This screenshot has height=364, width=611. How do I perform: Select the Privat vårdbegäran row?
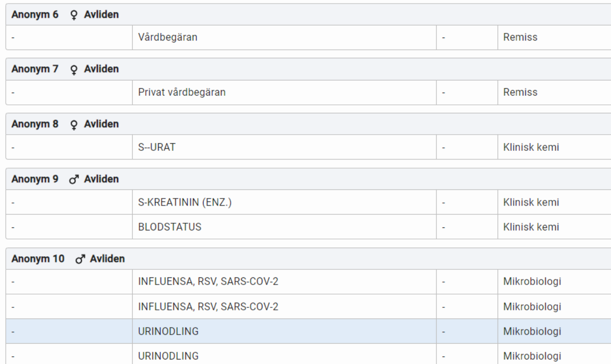pos(309,93)
